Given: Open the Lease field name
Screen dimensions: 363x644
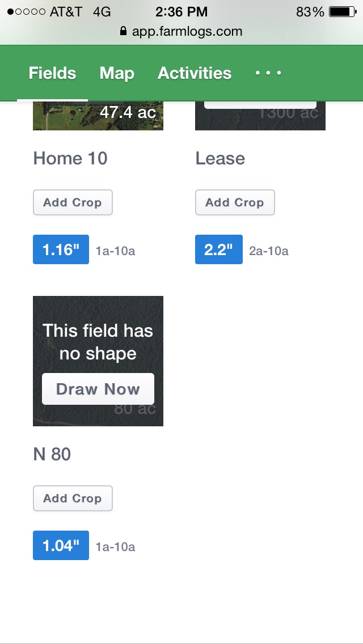Looking at the screenshot, I should (x=220, y=158).
